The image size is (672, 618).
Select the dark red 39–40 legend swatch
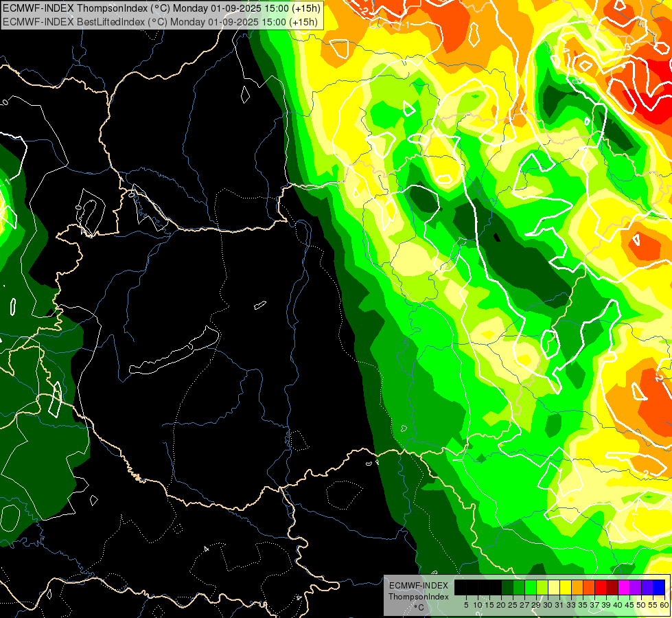(x=612, y=587)
